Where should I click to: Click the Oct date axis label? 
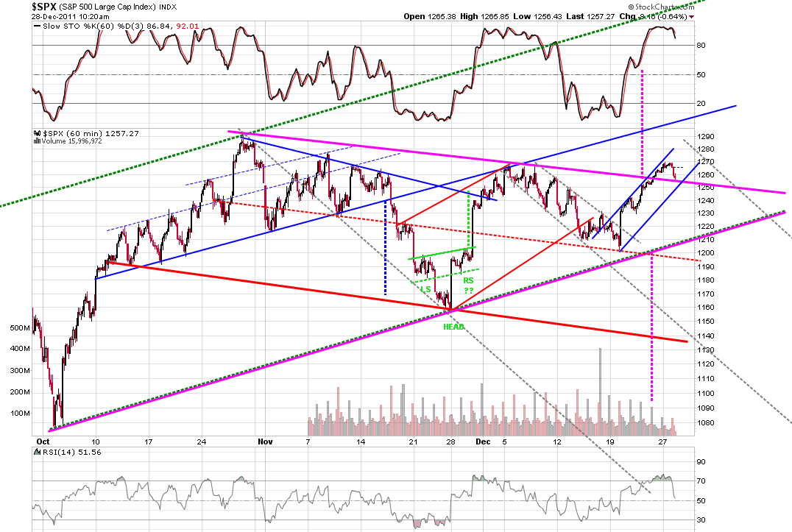coord(43,441)
